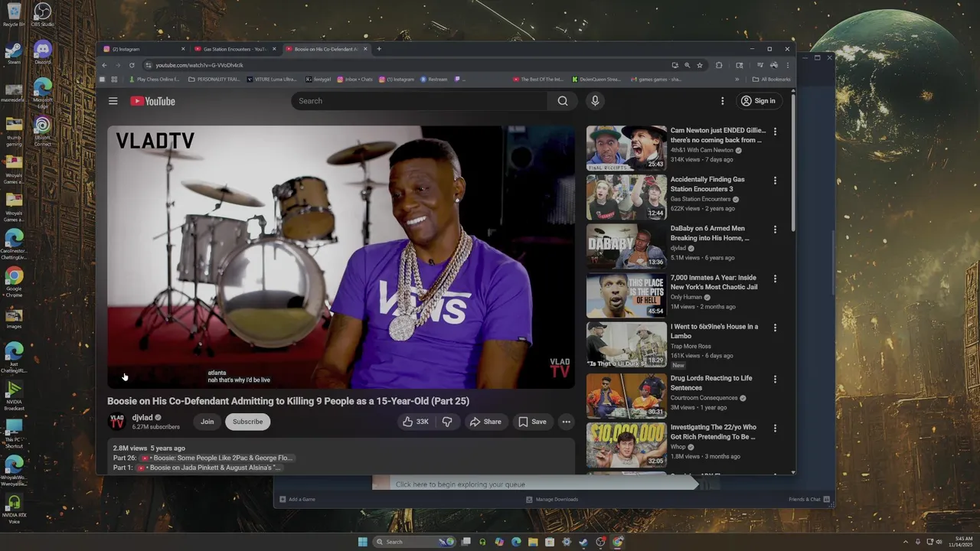This screenshot has width=980, height=551.
Task: Click the Windows Start button
Action: (x=363, y=542)
